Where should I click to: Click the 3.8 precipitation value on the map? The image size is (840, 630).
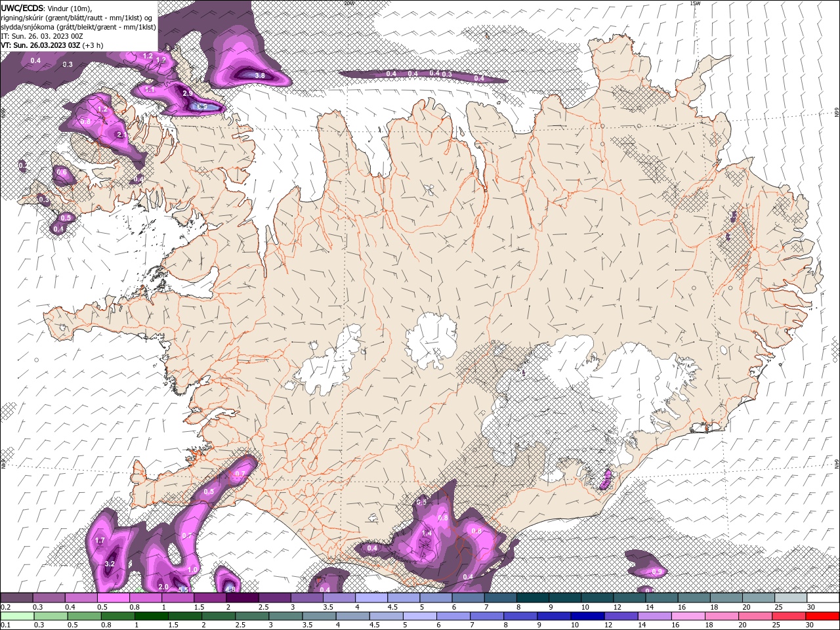259,75
